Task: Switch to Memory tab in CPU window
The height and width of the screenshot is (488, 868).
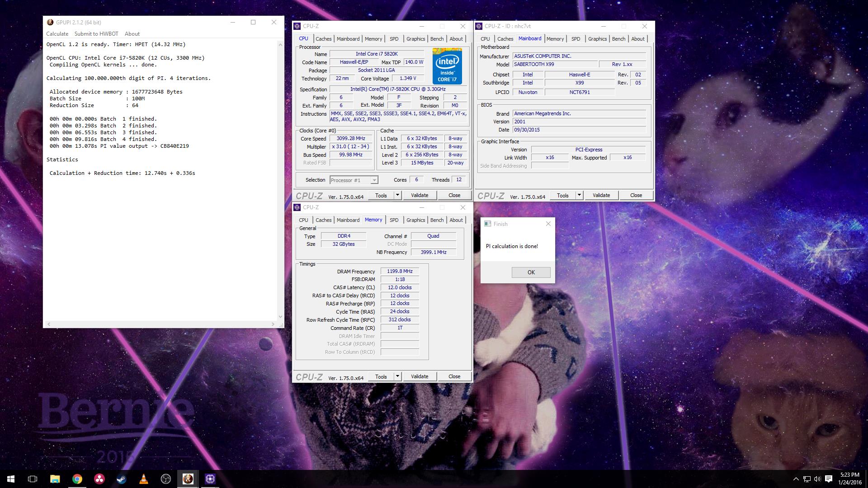Action: tap(373, 39)
